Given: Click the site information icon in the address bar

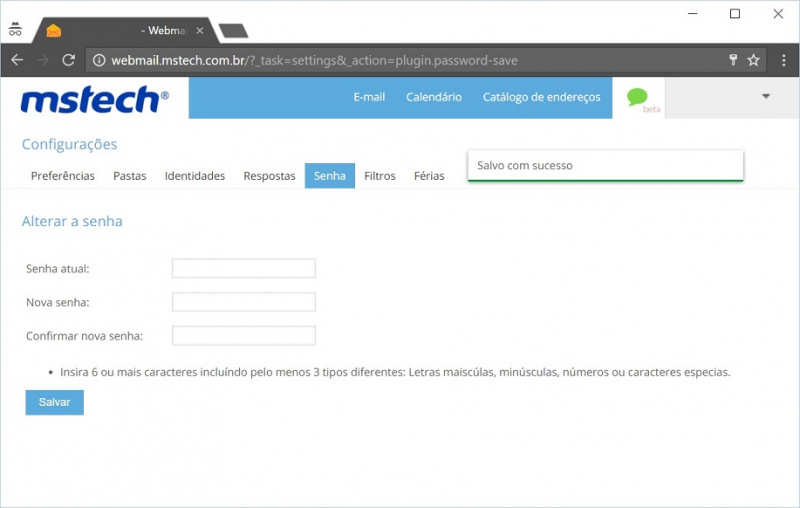Looking at the screenshot, I should pos(99,60).
